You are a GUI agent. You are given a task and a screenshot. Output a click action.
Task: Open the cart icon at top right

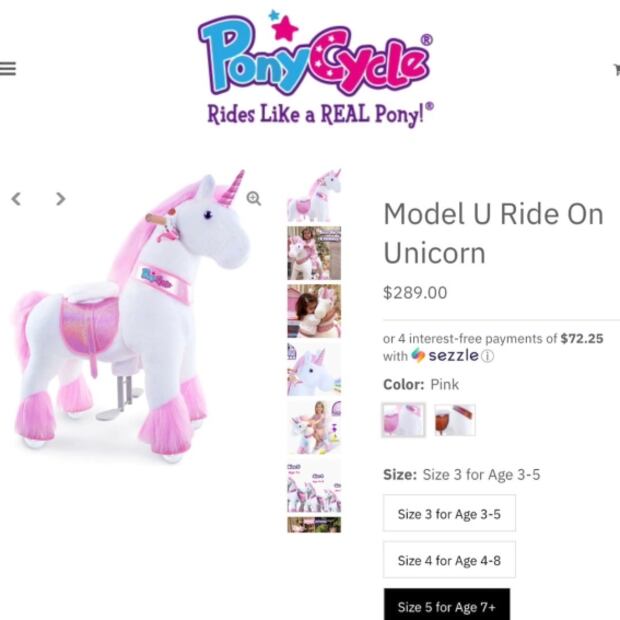616,69
